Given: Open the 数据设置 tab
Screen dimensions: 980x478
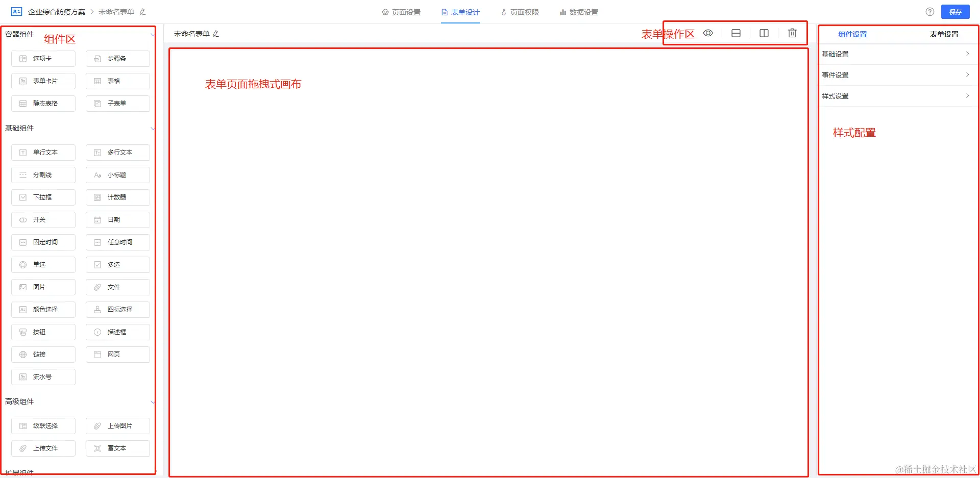Looking at the screenshot, I should 579,12.
